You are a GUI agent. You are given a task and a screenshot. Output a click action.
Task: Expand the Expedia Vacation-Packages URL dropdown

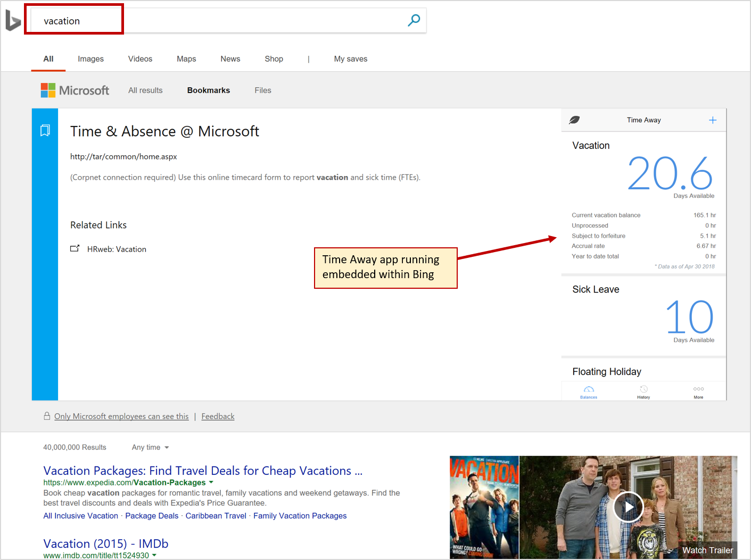[x=211, y=482]
